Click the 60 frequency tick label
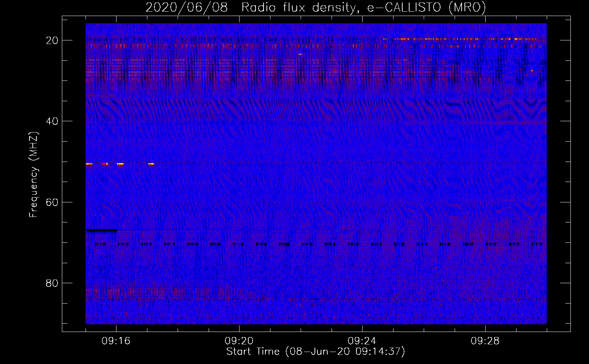This screenshot has height=364, width=589. 52,202
